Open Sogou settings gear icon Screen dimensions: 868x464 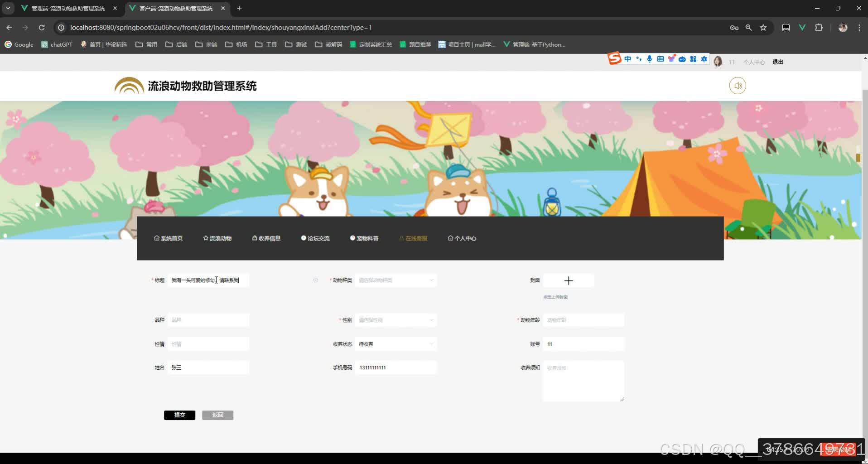[x=704, y=59]
